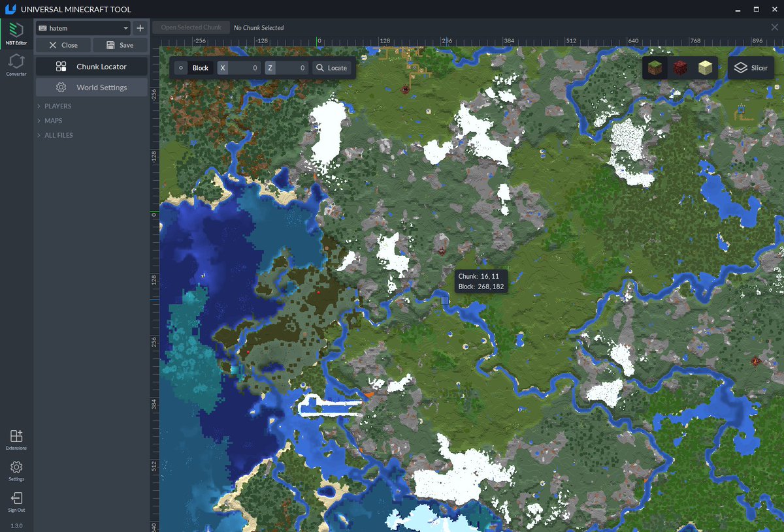Click the zero marker on the horizontal ruler

click(x=319, y=40)
